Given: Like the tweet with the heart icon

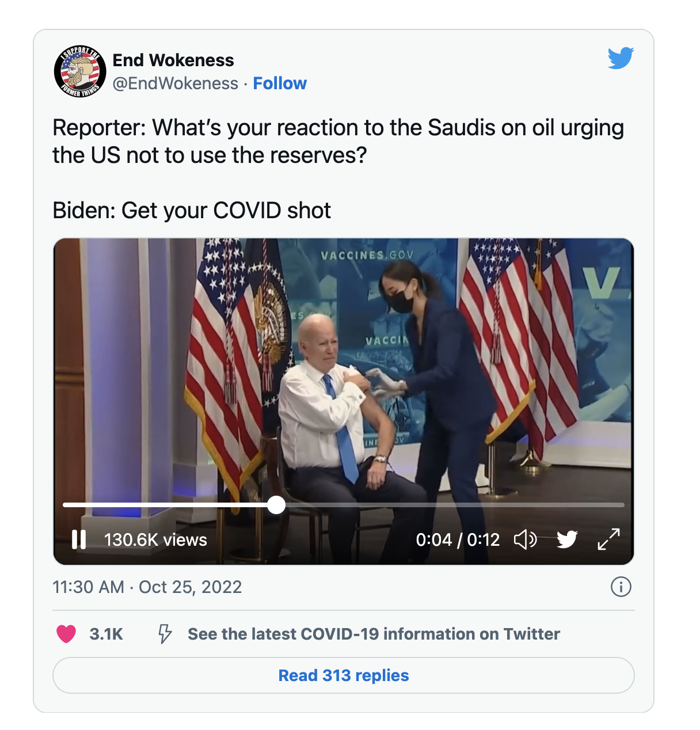Looking at the screenshot, I should click(x=66, y=634).
